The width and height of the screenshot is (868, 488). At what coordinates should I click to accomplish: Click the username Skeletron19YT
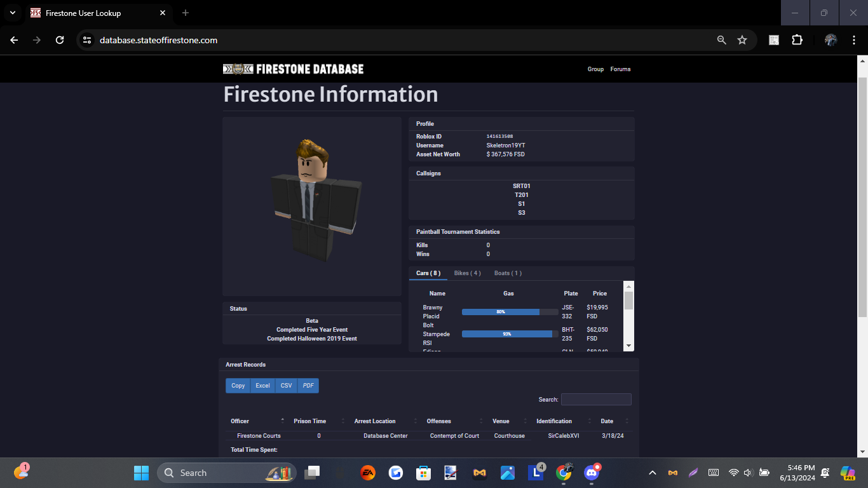pyautogui.click(x=506, y=146)
